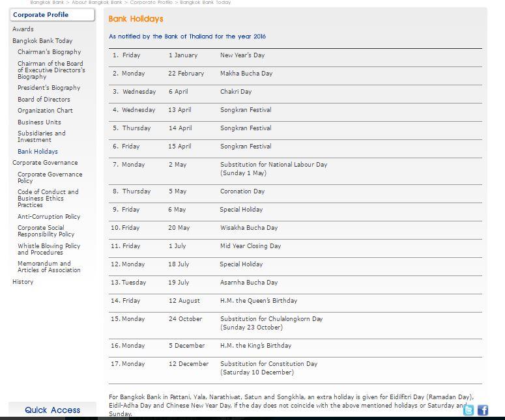This screenshot has width=505, height=420.
Task: Click breadcrumb link About Bangkok Bank
Action: 97,2
